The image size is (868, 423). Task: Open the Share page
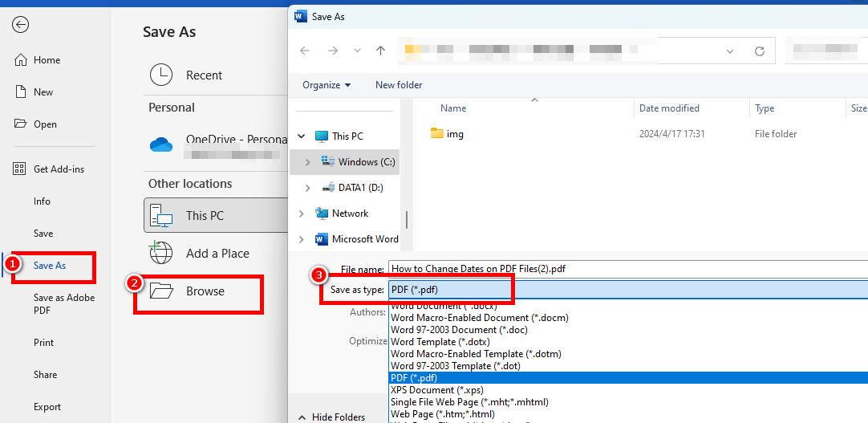45,374
